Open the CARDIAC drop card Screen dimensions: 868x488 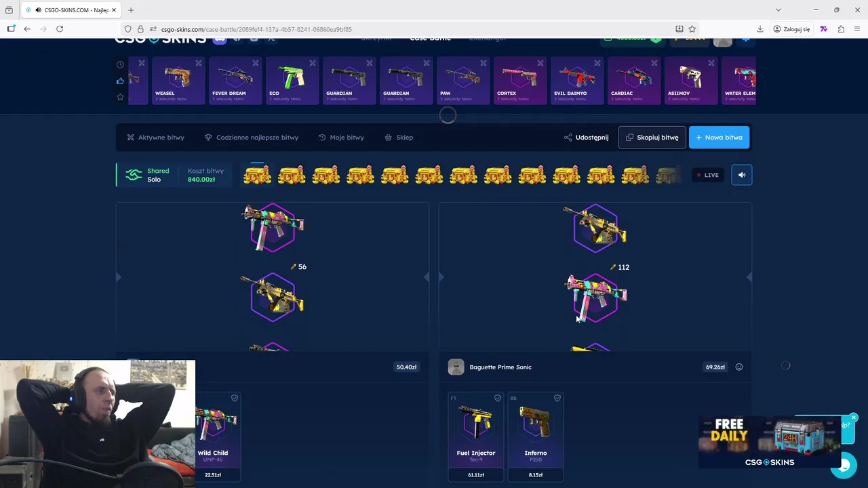[x=634, y=81]
